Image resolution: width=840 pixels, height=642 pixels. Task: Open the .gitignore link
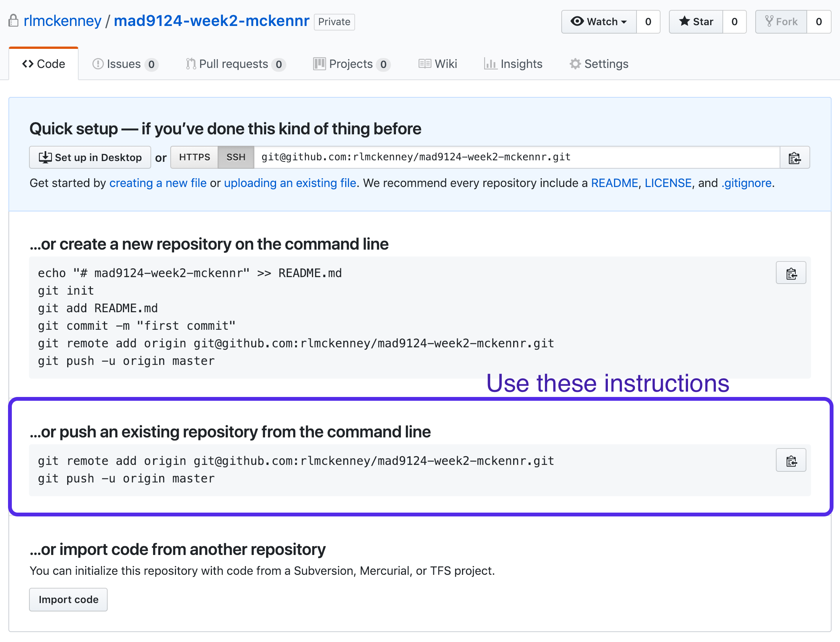click(746, 183)
